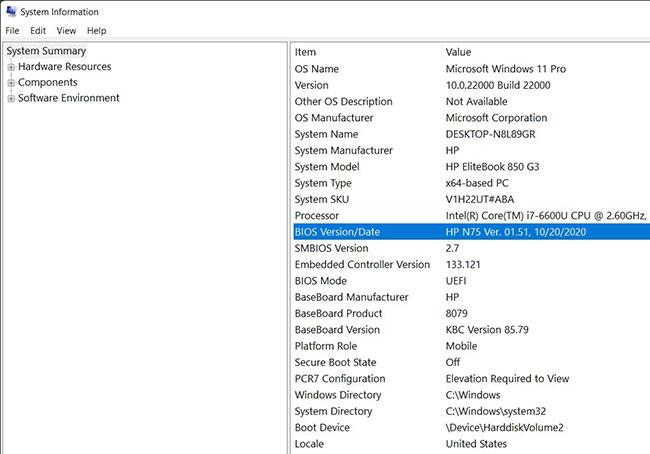Expand the Software Environment tree node
650x454 pixels.
[x=11, y=99]
